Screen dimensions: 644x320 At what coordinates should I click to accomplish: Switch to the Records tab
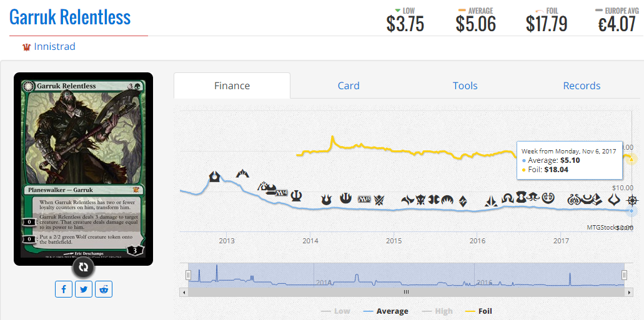click(x=582, y=85)
